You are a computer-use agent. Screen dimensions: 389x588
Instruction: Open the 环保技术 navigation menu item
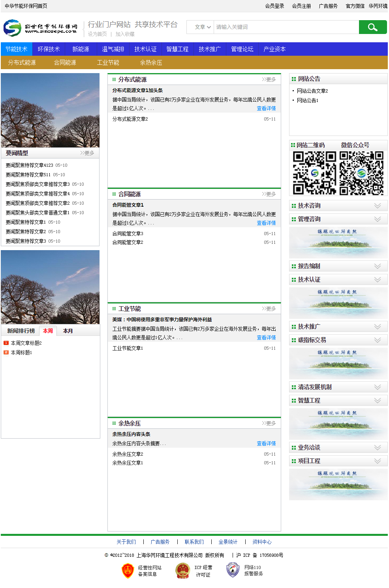pyautogui.click(x=49, y=49)
